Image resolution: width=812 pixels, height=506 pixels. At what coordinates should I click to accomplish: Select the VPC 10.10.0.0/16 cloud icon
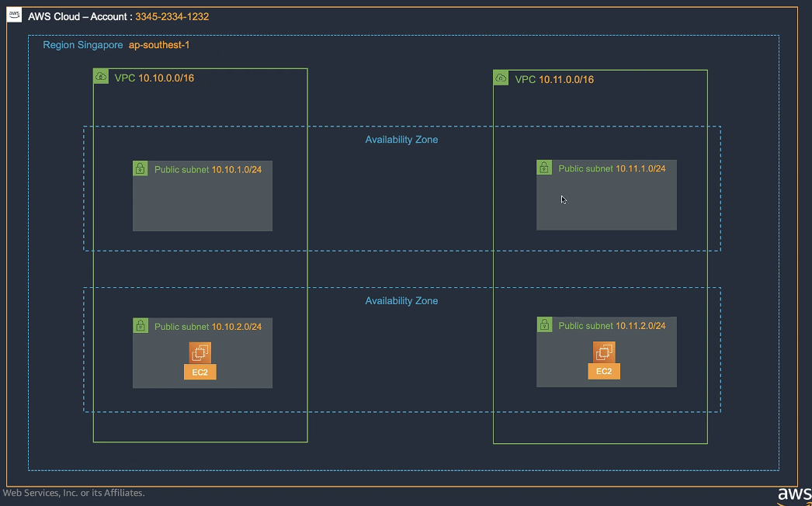(101, 77)
